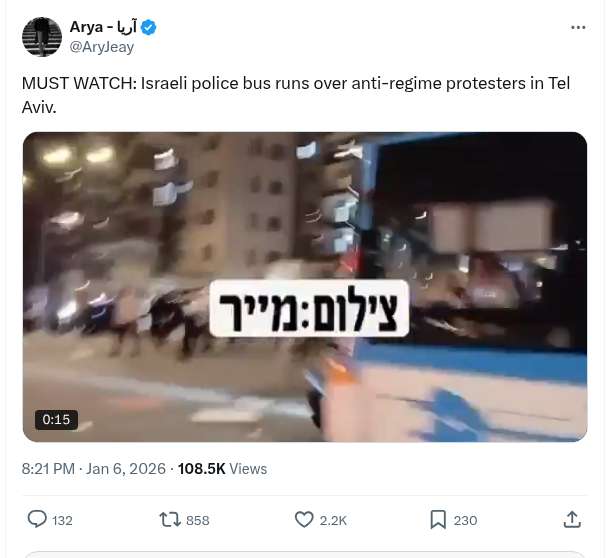Image resolution: width=608 pixels, height=558 pixels.
Task: Open the share upload arrow icon
Action: [x=572, y=520]
